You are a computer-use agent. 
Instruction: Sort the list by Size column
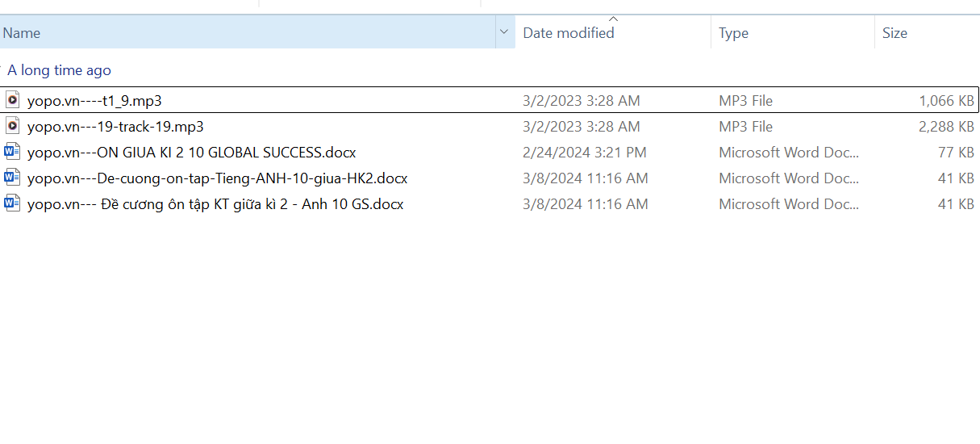pos(895,33)
